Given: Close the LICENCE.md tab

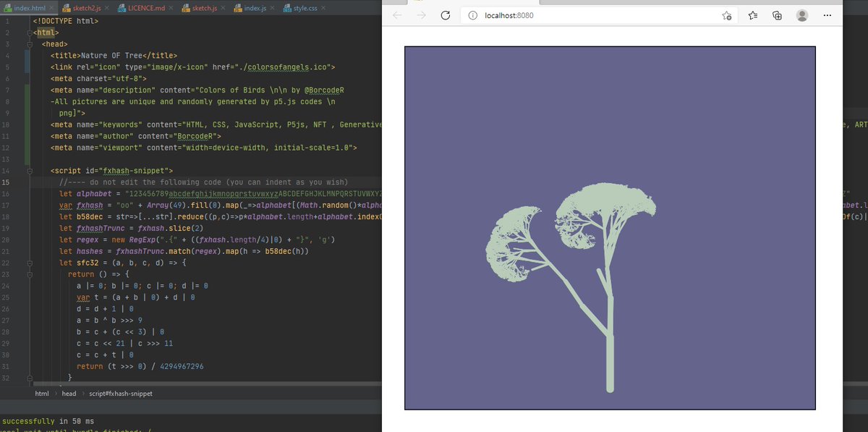Looking at the screenshot, I should click(172, 8).
